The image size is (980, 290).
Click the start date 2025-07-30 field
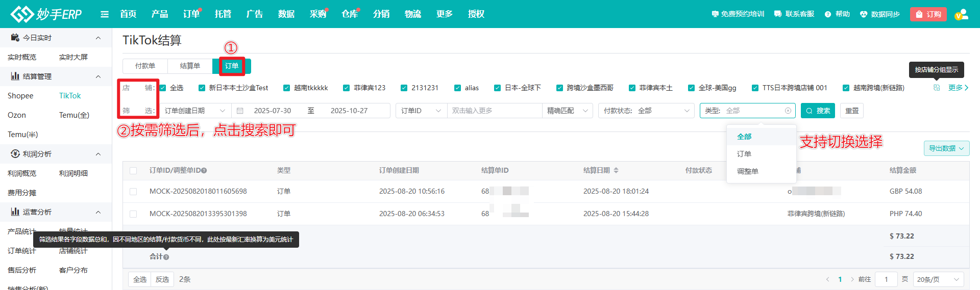point(273,111)
